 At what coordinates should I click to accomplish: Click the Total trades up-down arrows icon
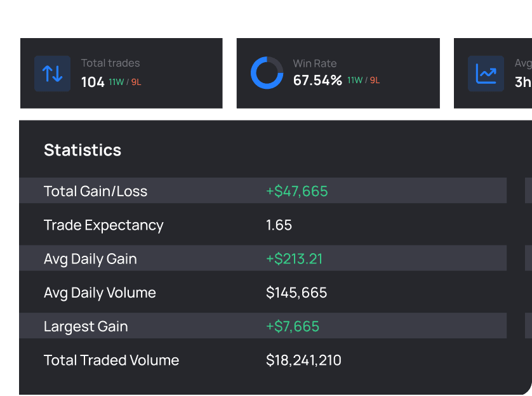52,73
